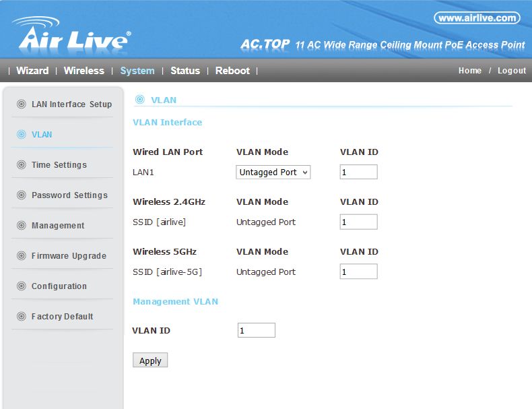
Task: Open the LAN1 VLAN Mode dropdown
Action: 273,172
